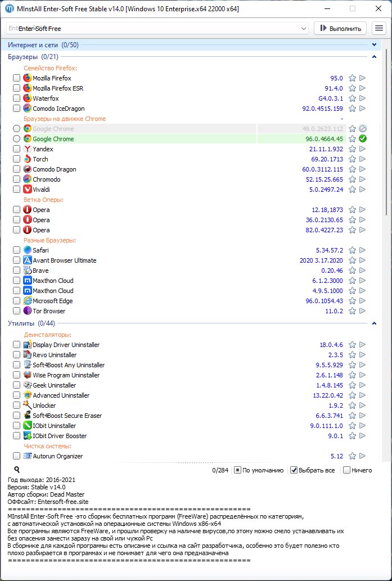Check the Chromodo checkbox
Viewport: 392px width, 581px height.
[16, 179]
